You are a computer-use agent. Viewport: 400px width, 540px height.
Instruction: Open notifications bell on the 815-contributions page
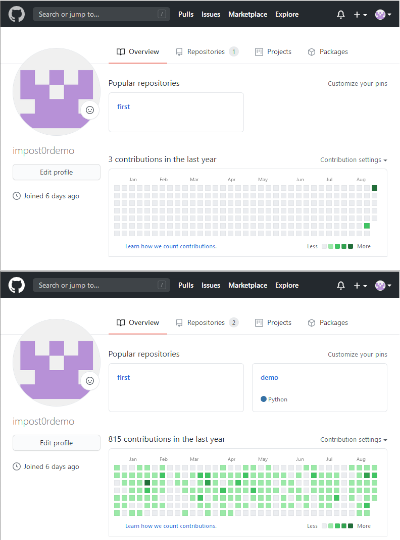point(341,285)
